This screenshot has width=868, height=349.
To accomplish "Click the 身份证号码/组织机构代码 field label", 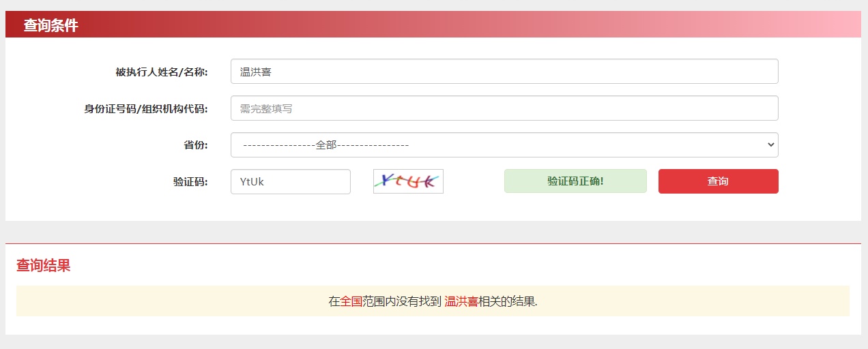I will [x=146, y=108].
